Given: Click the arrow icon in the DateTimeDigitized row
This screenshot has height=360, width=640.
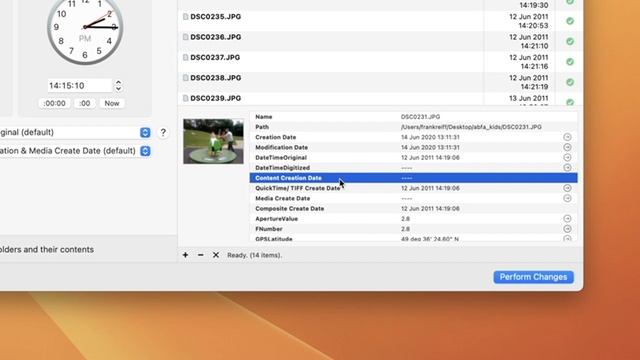Looking at the screenshot, I should 567,168.
